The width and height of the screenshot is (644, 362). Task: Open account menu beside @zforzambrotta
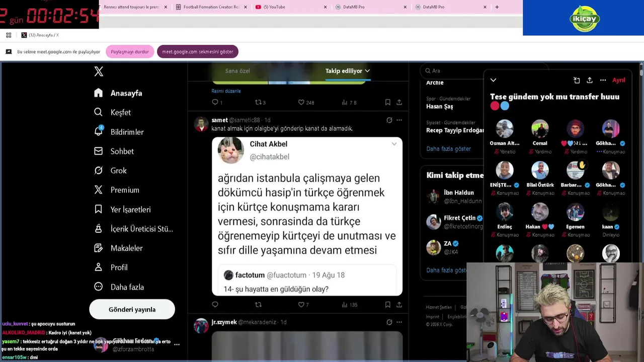tap(177, 344)
